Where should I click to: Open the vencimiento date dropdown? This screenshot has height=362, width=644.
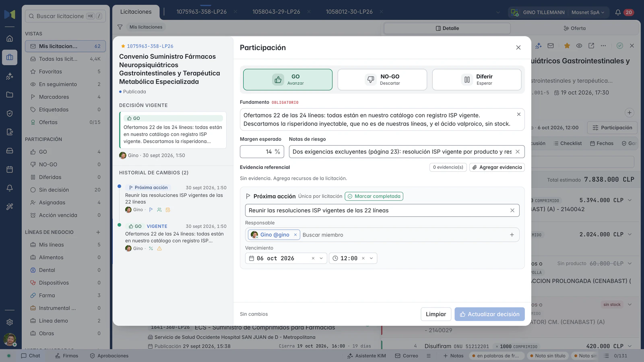321,258
